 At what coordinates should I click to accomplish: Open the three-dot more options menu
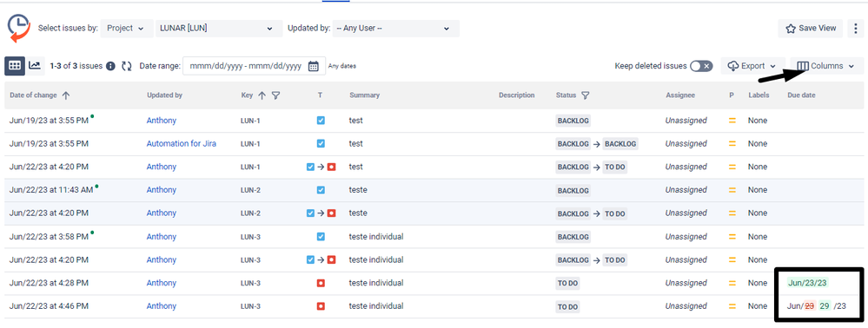pyautogui.click(x=857, y=29)
